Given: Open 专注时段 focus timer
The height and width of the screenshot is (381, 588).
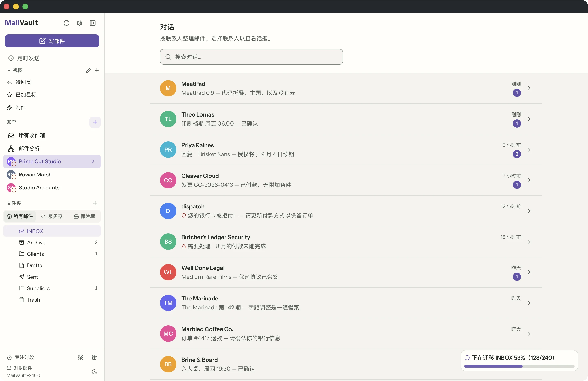Looking at the screenshot, I should tap(20, 357).
